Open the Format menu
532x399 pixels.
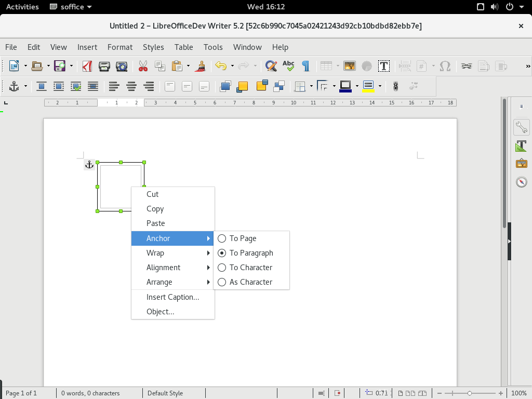(120, 47)
